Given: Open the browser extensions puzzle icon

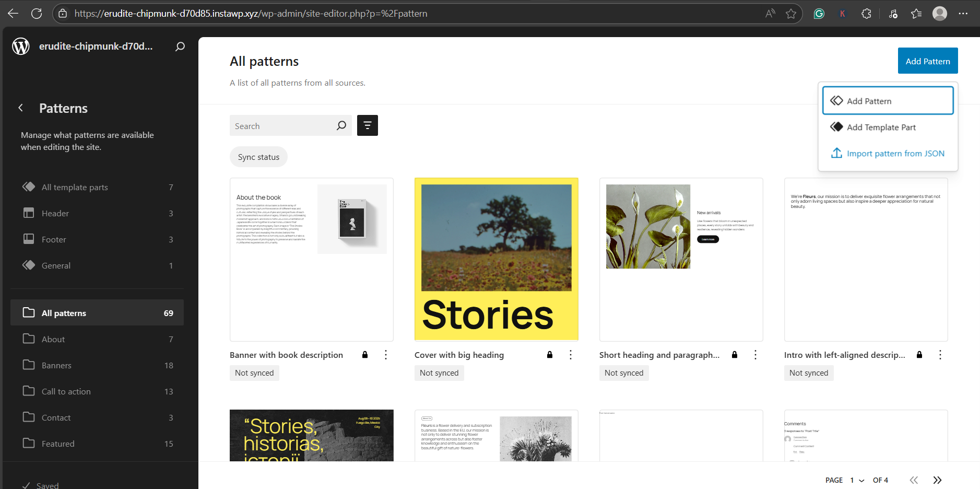Looking at the screenshot, I should tap(866, 14).
